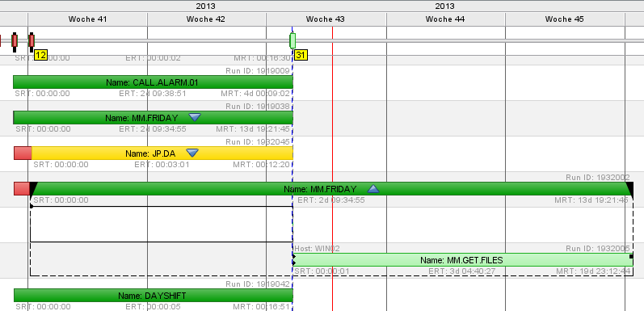
Task: Click the black end handle of MM.GET.FILES bar
Action: click(x=631, y=257)
